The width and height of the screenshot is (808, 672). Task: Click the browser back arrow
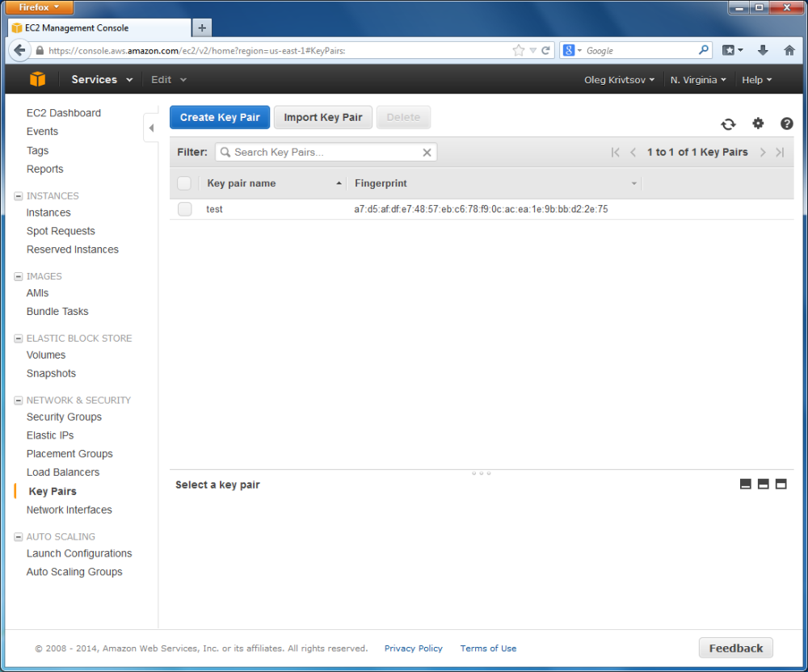click(x=19, y=50)
